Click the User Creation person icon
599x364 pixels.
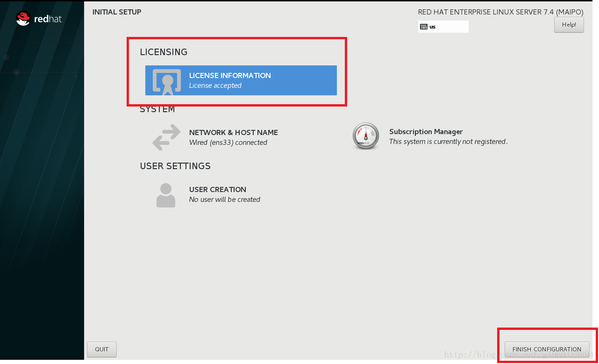(x=166, y=195)
